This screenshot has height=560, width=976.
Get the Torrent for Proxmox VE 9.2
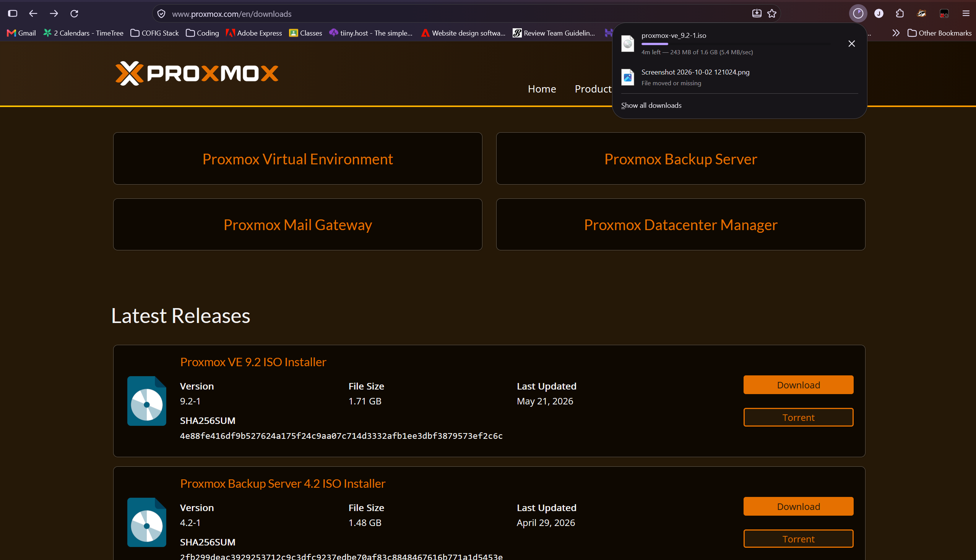(798, 417)
